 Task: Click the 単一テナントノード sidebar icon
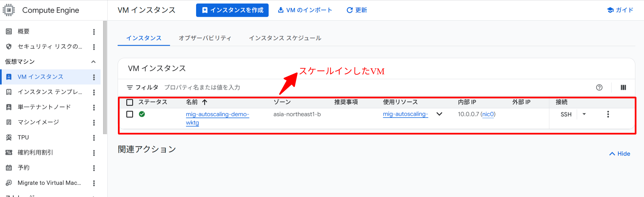[9, 107]
